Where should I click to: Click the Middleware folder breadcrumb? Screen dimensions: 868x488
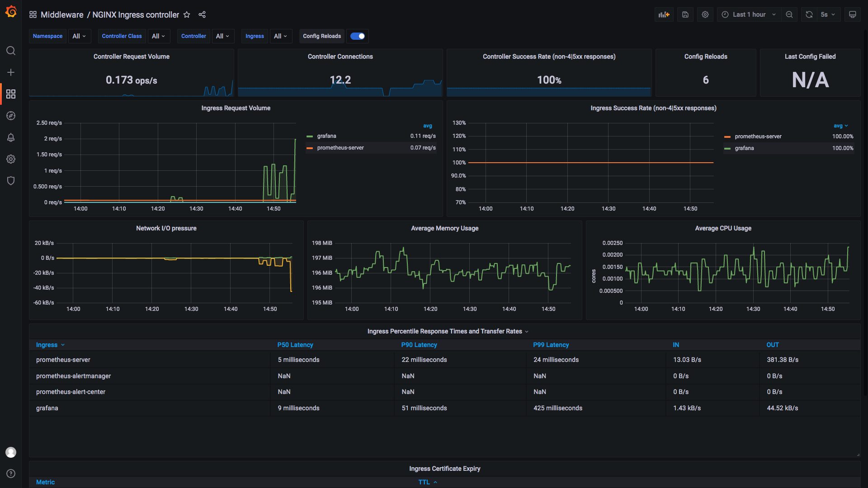(62, 14)
